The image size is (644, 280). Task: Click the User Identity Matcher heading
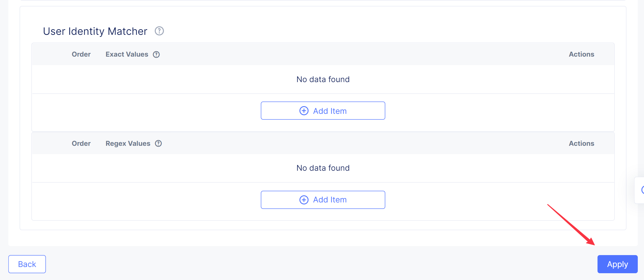pos(95,31)
